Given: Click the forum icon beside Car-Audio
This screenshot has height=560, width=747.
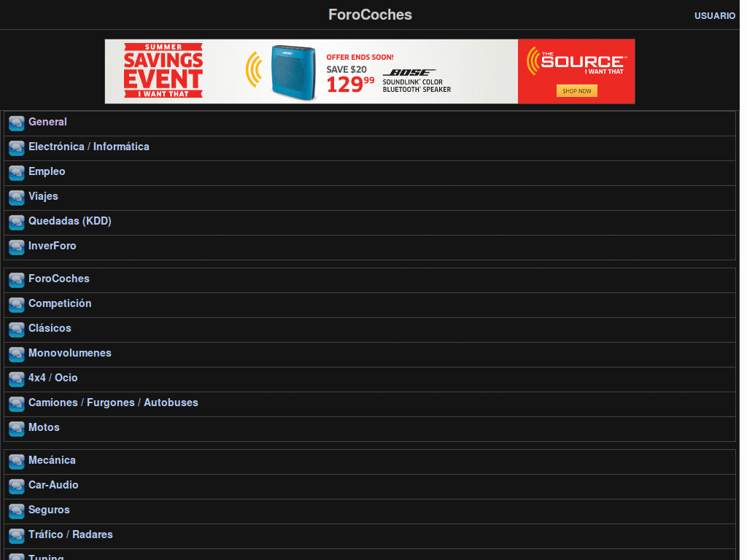Looking at the screenshot, I should (x=17, y=486).
